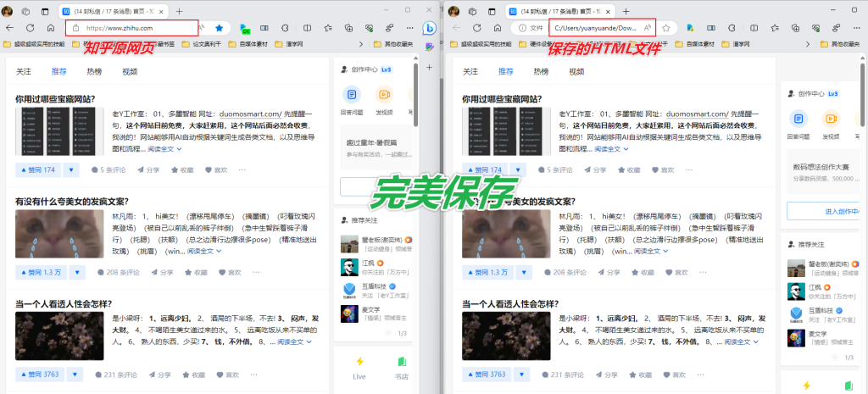This screenshot has height=394, width=868.
Task: Select the 推荐 tab in the right window
Action: (506, 71)
